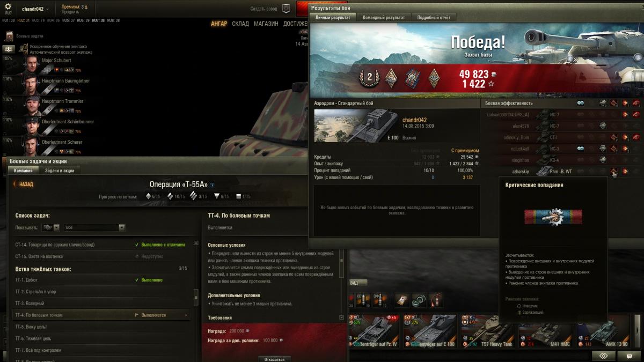Click the crew operations gears button

[9, 49]
